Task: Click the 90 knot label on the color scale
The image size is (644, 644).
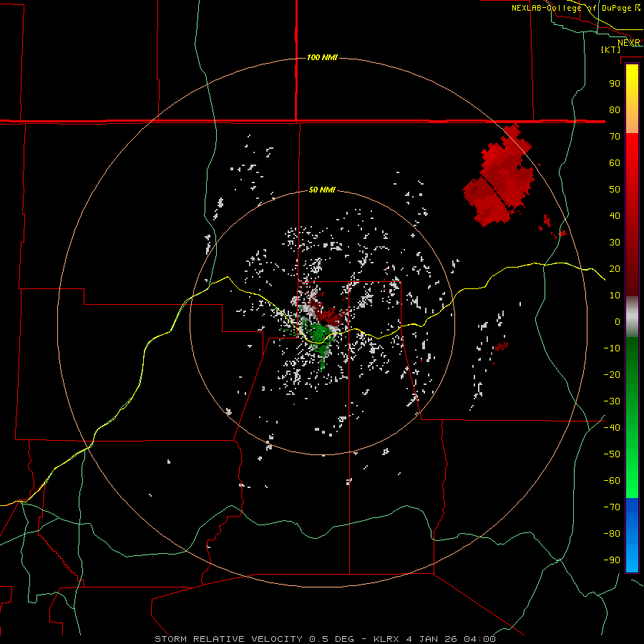Action: [x=615, y=84]
